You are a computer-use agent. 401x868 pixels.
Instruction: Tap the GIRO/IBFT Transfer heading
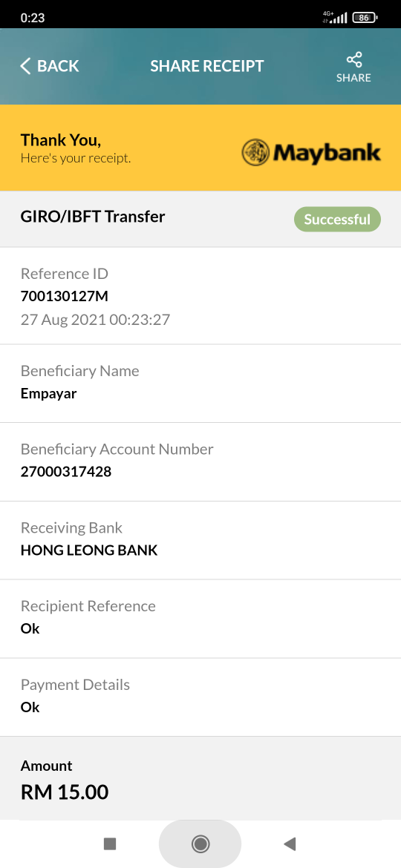tap(93, 217)
